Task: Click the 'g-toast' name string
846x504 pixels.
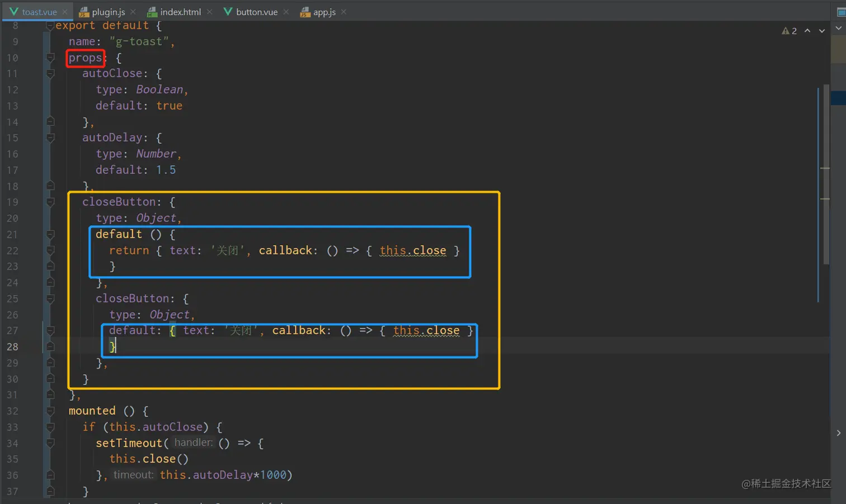Action: 139,41
